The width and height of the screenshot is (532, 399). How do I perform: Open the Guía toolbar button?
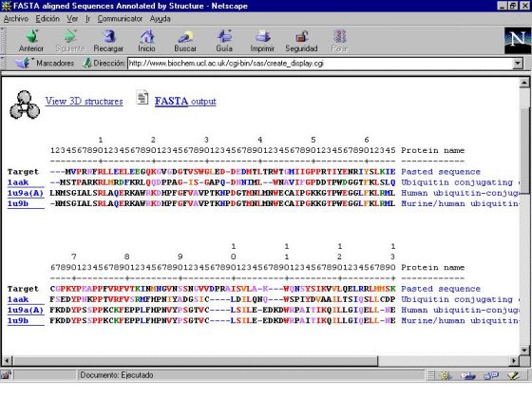(224, 41)
